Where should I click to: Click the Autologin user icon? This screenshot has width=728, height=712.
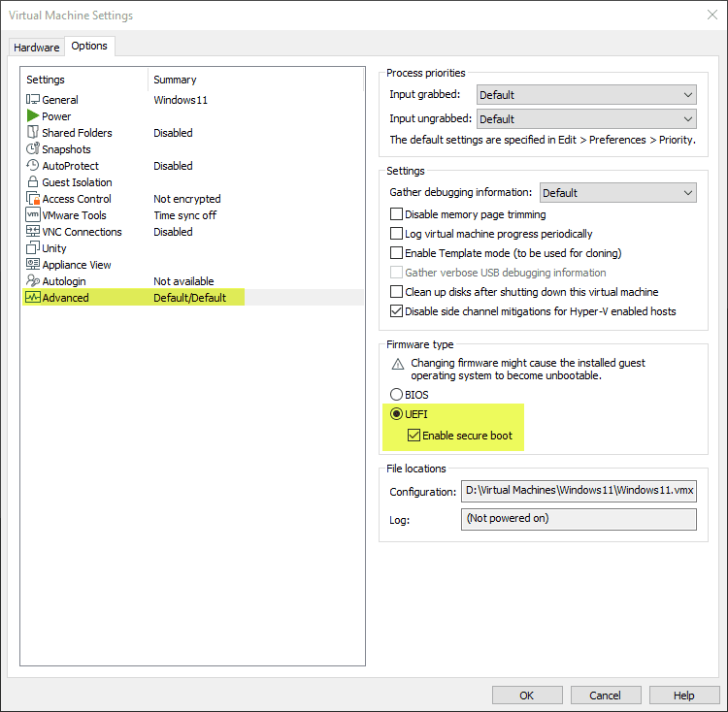point(32,280)
